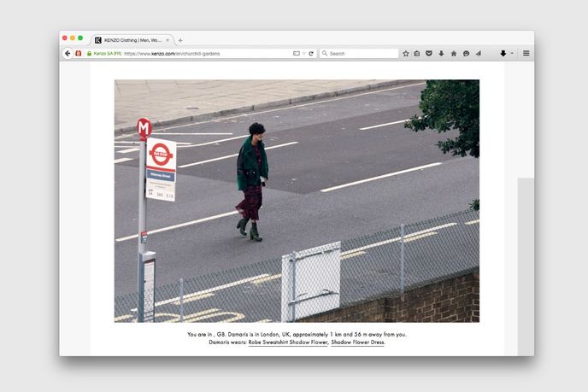The image size is (588, 392).
Task: Open the bookmarks list clipboard icon
Action: point(417,53)
